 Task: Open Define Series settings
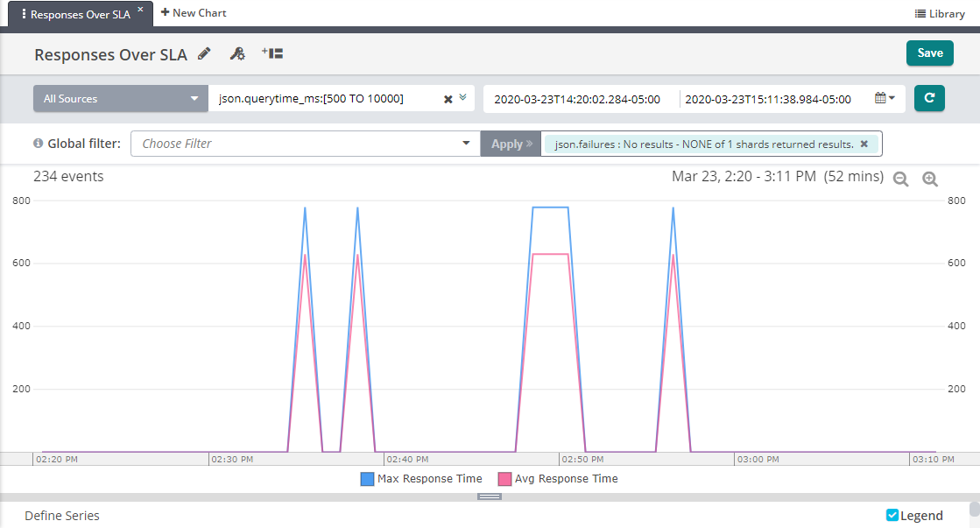61,516
